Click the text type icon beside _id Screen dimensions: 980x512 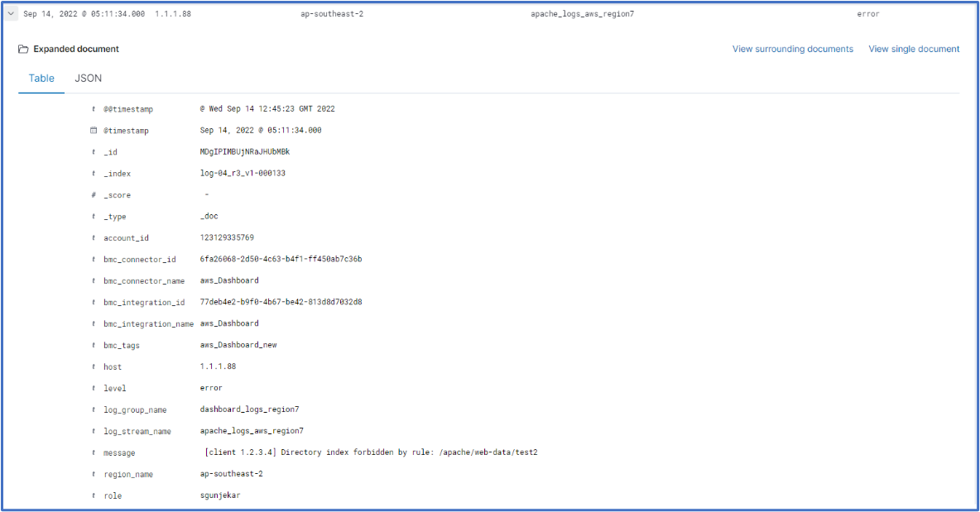(94, 151)
